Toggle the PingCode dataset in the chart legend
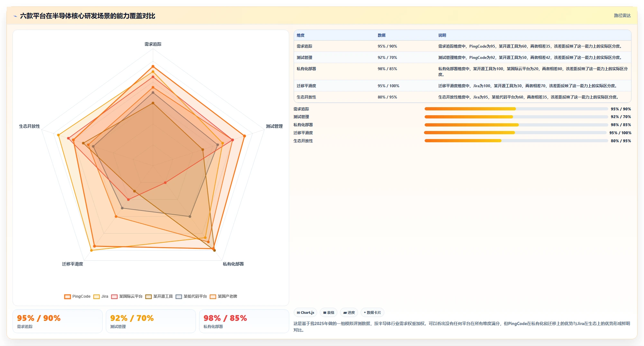 (77, 296)
